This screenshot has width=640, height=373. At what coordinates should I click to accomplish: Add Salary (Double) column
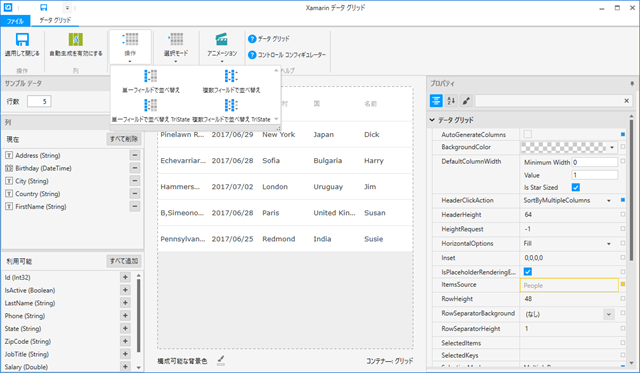coord(125,366)
